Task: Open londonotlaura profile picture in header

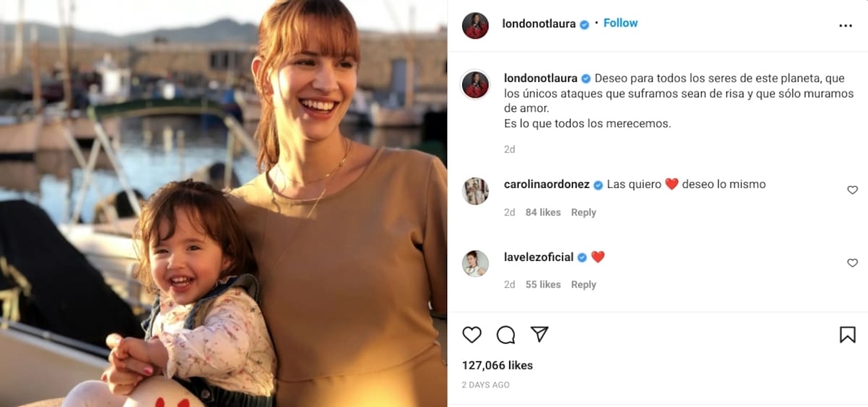Action: tap(475, 25)
